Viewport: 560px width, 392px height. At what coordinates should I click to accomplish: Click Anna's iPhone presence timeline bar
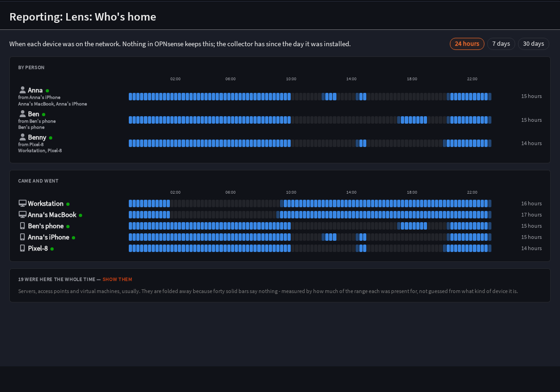point(310,237)
